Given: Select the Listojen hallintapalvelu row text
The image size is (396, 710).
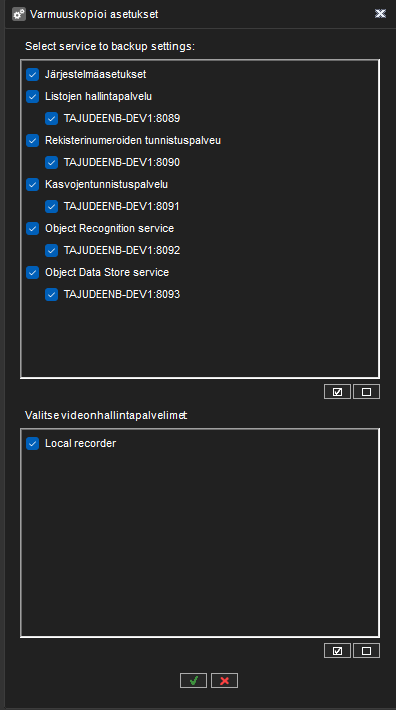Looking at the screenshot, I should [x=98, y=96].
